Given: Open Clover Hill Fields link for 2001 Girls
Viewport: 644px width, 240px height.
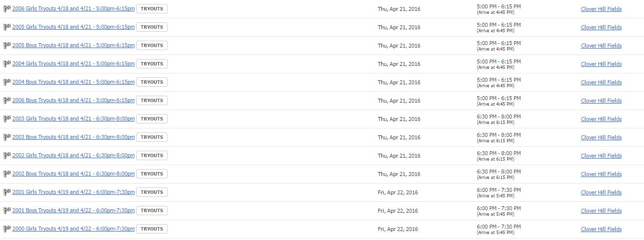Looking at the screenshot, I should (601, 192).
